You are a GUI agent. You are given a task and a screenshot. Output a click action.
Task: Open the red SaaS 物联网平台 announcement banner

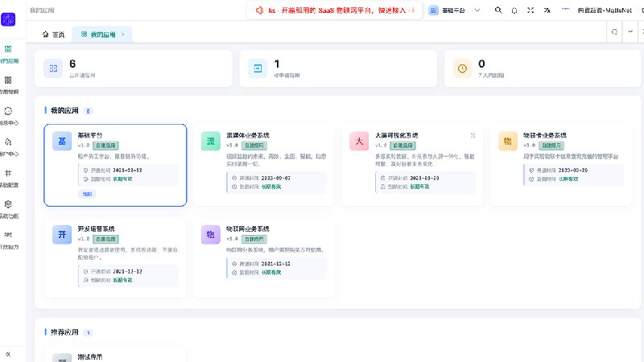coord(334,10)
